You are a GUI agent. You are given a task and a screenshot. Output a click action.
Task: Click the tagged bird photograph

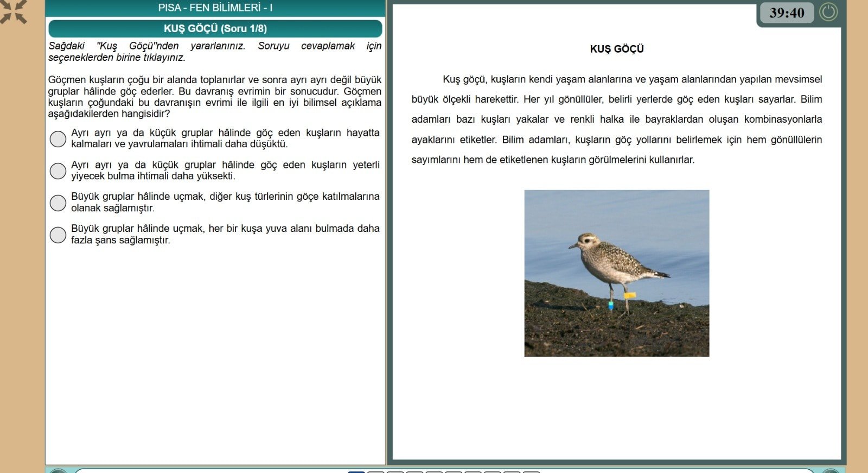pyautogui.click(x=617, y=273)
